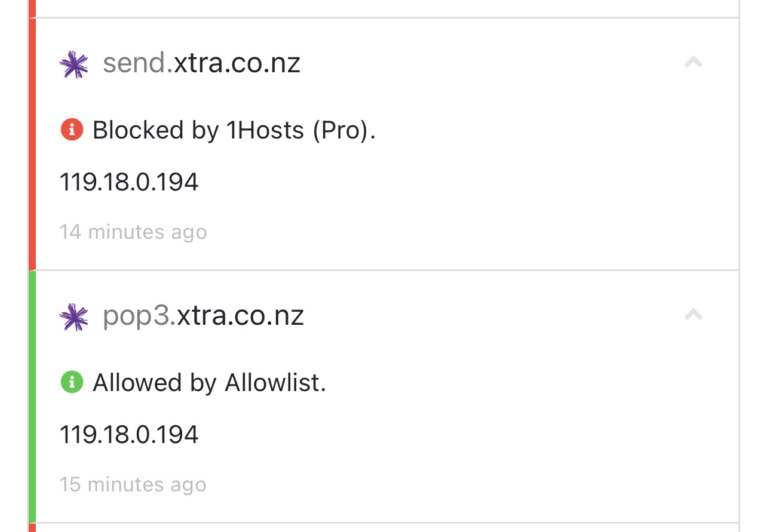Click the '15 minutes ago' timestamp
The image size is (767, 532).
tap(134, 484)
